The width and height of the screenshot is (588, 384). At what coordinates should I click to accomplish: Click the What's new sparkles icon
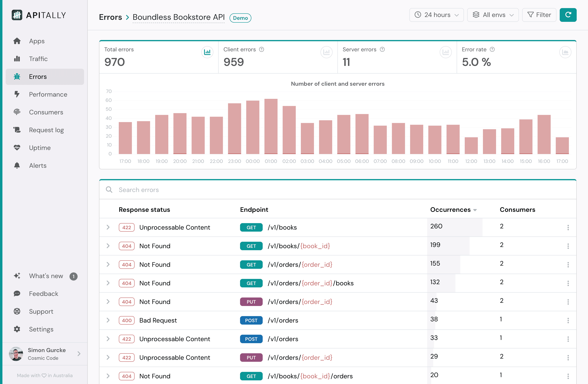tap(17, 276)
